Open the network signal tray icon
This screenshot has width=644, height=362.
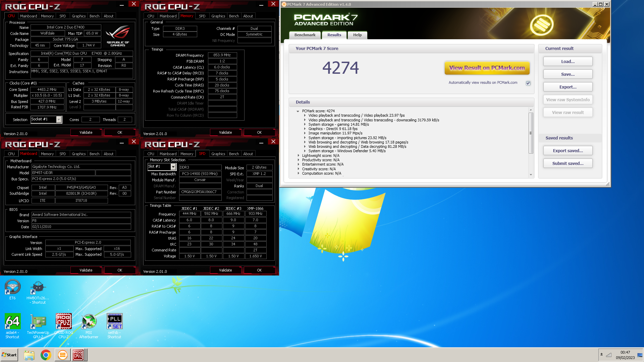coord(609,355)
